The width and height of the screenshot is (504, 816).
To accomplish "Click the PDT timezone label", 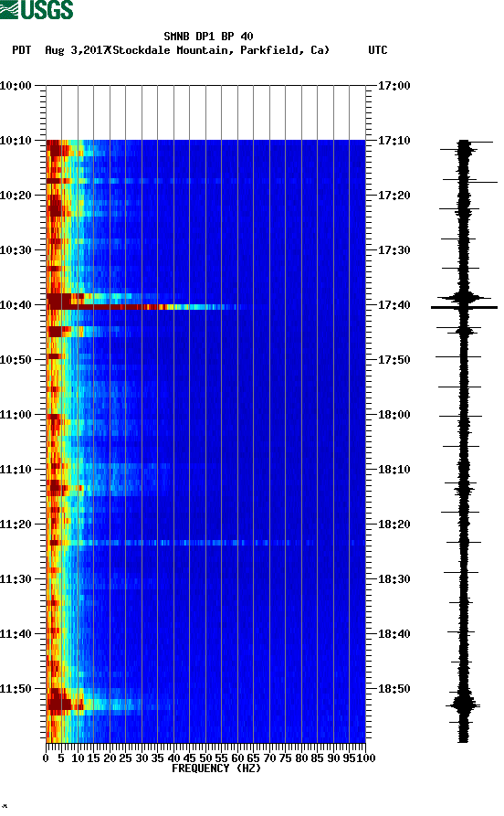I will [x=21, y=50].
